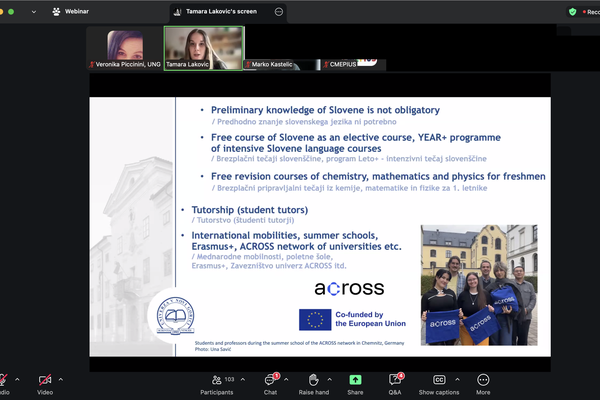Expand the captions options arrow
The image size is (600, 400).
(x=457, y=380)
